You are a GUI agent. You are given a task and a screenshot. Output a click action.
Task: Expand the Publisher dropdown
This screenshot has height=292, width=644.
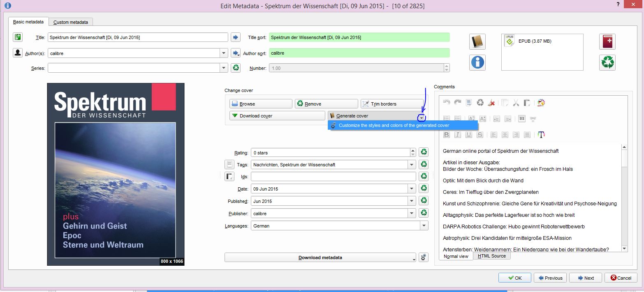[x=412, y=214]
